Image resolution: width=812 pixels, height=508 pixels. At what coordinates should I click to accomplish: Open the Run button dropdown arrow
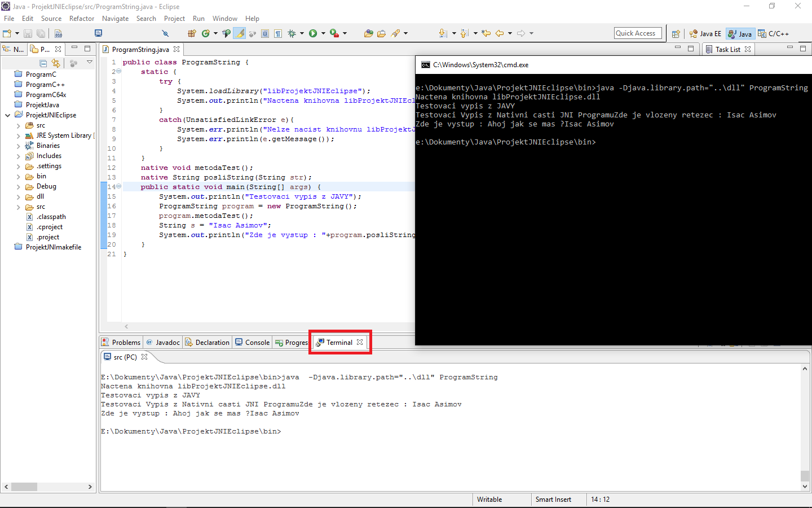(x=323, y=33)
